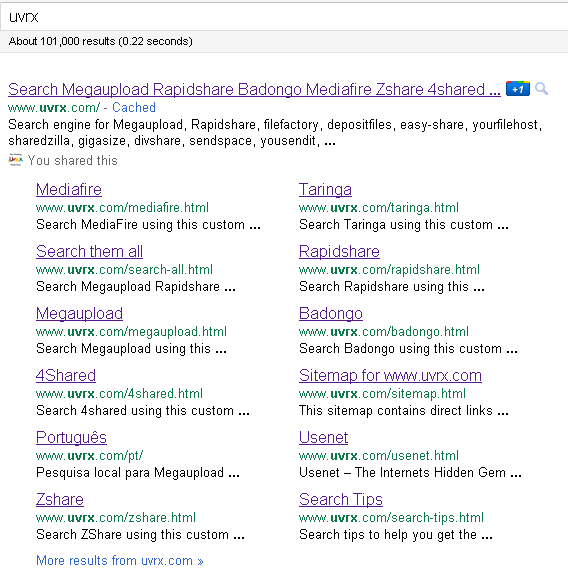Viewport: 568px width, 581px height.
Task: Click in the search box containing uvrx
Action: click(284, 17)
